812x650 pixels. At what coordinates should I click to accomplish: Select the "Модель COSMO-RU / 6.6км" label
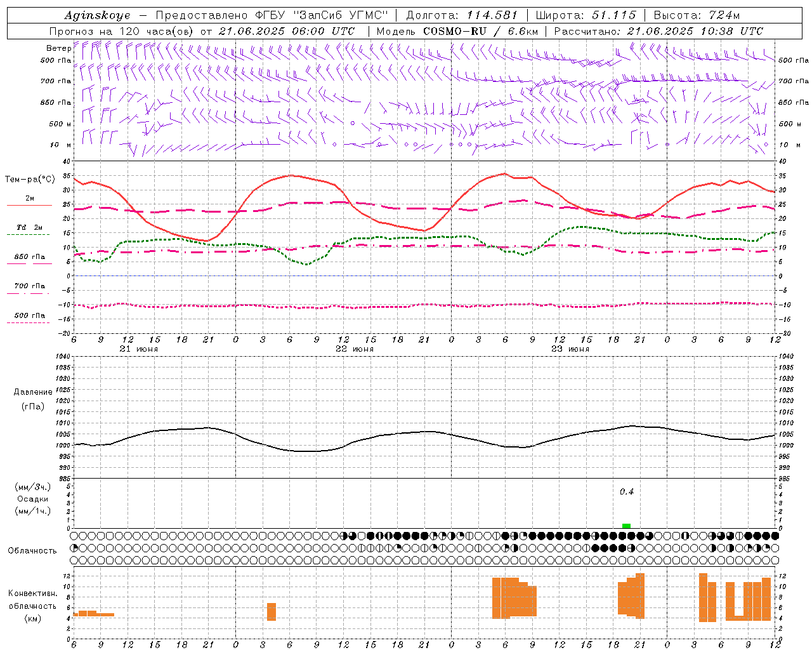[x=457, y=31]
